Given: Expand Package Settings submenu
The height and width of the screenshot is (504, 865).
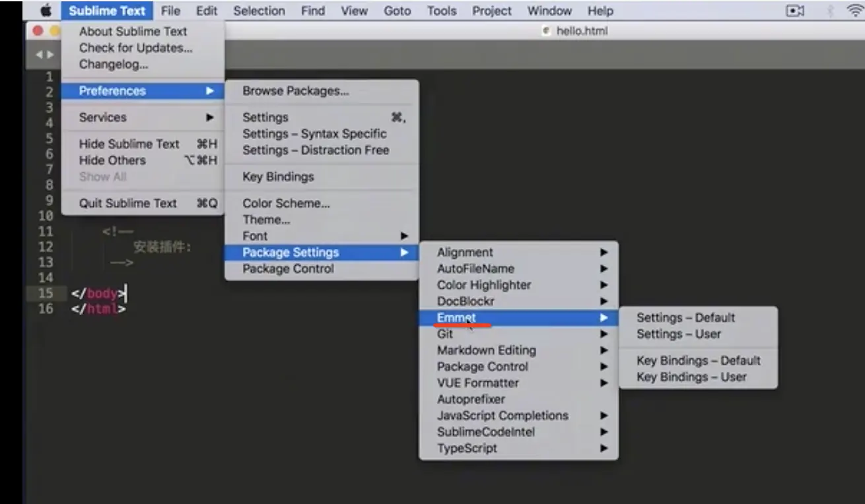Looking at the screenshot, I should pyautogui.click(x=322, y=252).
